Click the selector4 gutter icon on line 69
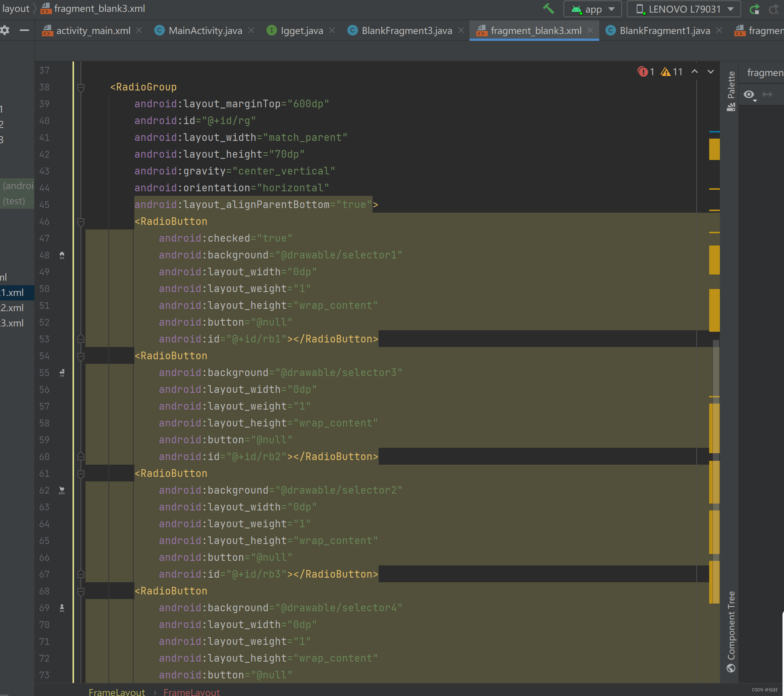This screenshot has height=696, width=784. coord(62,608)
